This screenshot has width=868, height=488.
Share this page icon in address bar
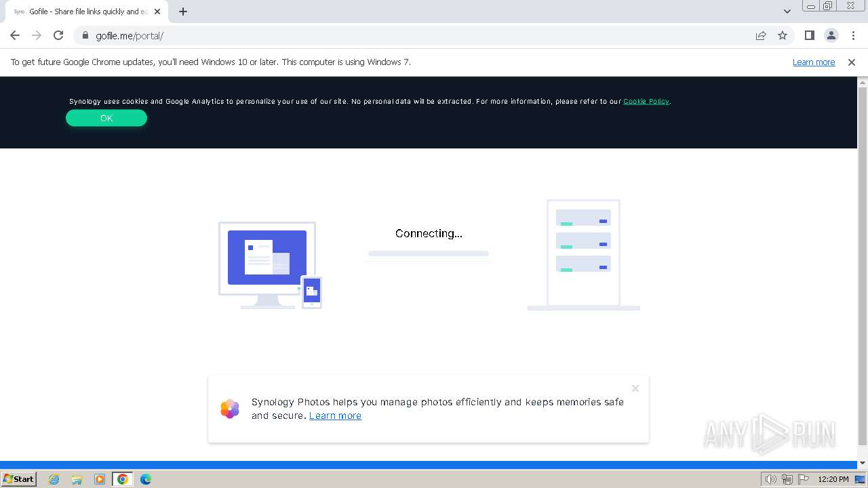point(761,35)
